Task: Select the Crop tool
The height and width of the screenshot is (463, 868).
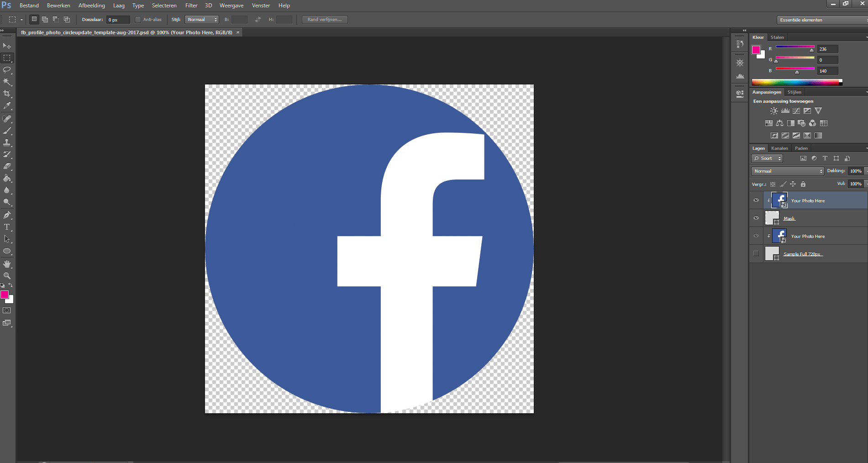Action: (x=7, y=94)
